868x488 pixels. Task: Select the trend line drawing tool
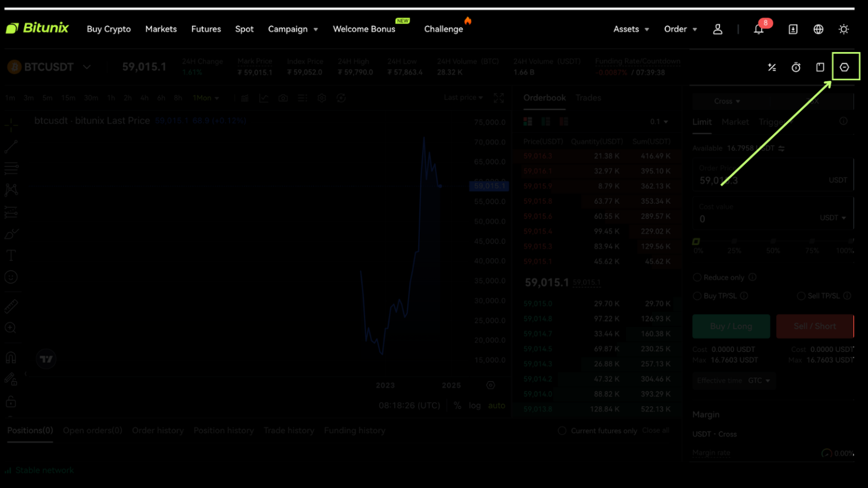click(11, 146)
